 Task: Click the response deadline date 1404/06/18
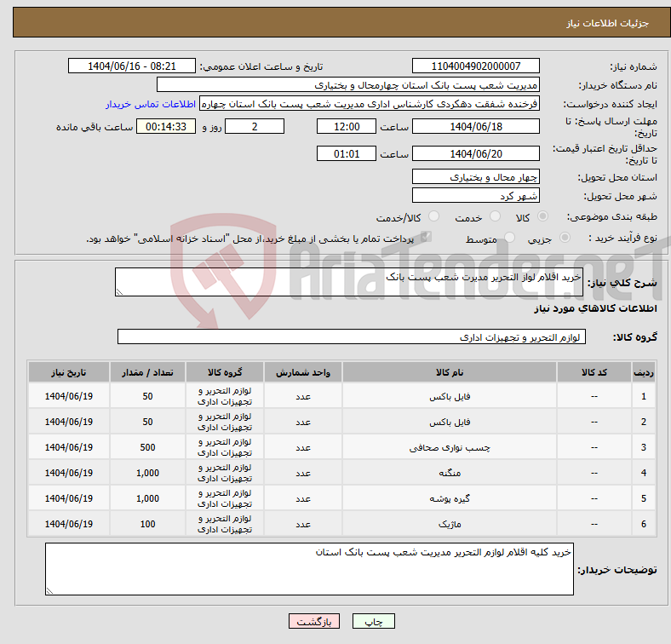[475, 126]
